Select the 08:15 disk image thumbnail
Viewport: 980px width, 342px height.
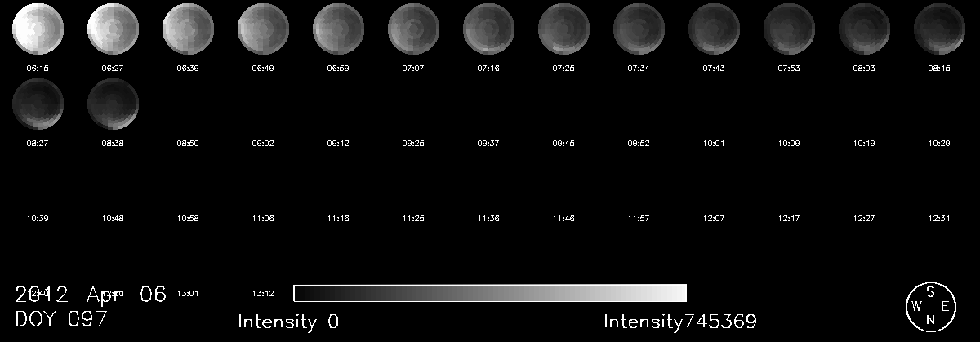coord(939,28)
